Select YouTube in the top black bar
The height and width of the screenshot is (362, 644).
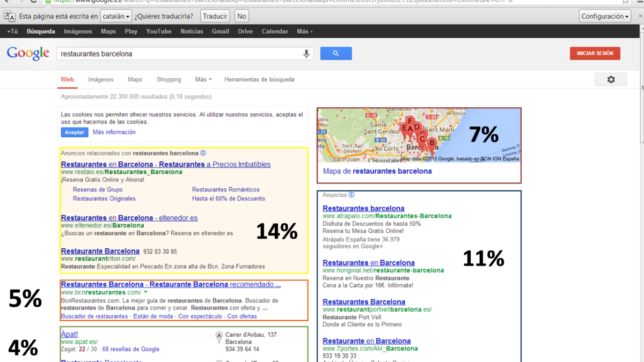[x=158, y=32]
